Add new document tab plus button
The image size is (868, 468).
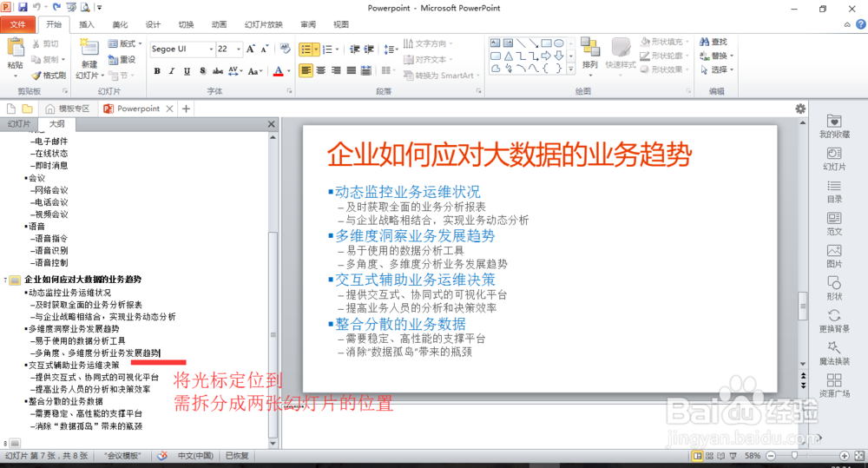pos(186,109)
